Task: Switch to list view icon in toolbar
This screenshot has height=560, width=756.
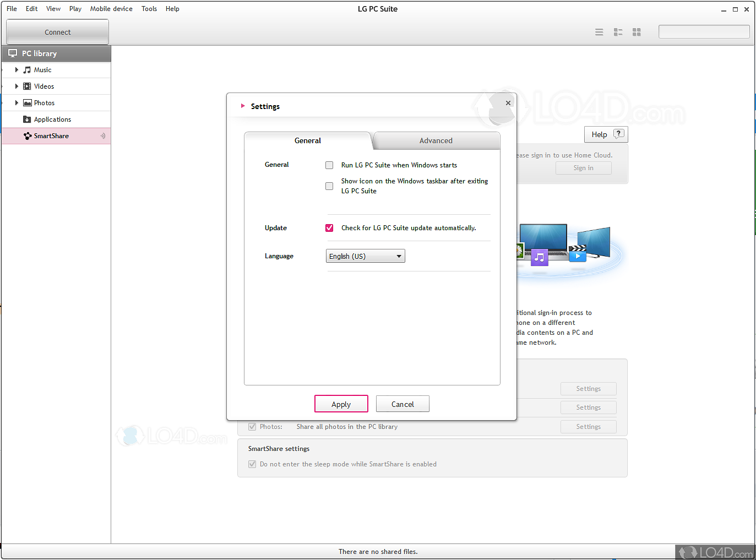Action: (x=599, y=32)
